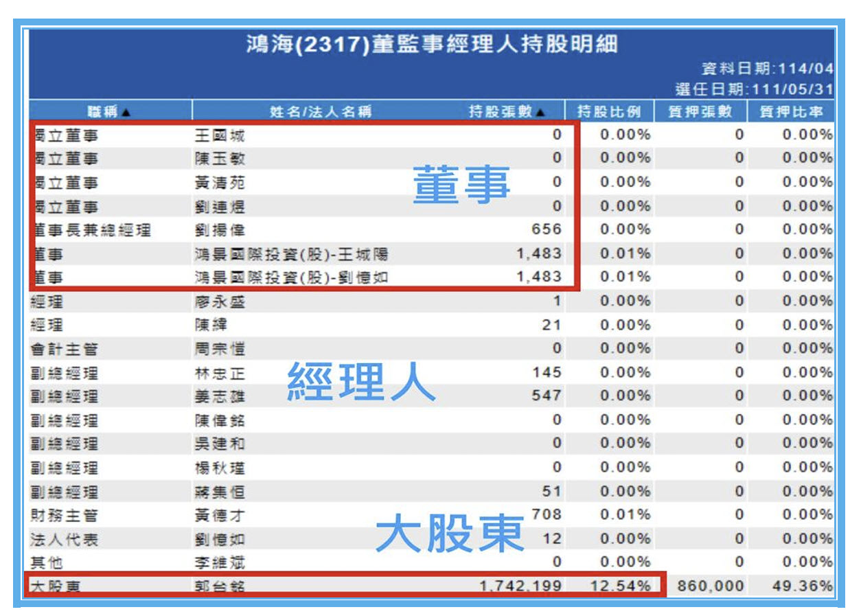The height and width of the screenshot is (616, 861).
Task: Select the name 廖永盛
Action: (x=220, y=301)
